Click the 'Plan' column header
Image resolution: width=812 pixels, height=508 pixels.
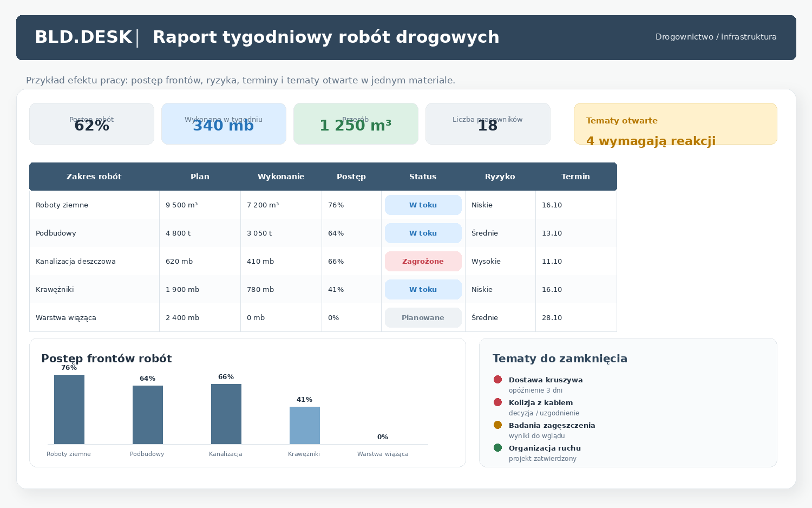(200, 177)
